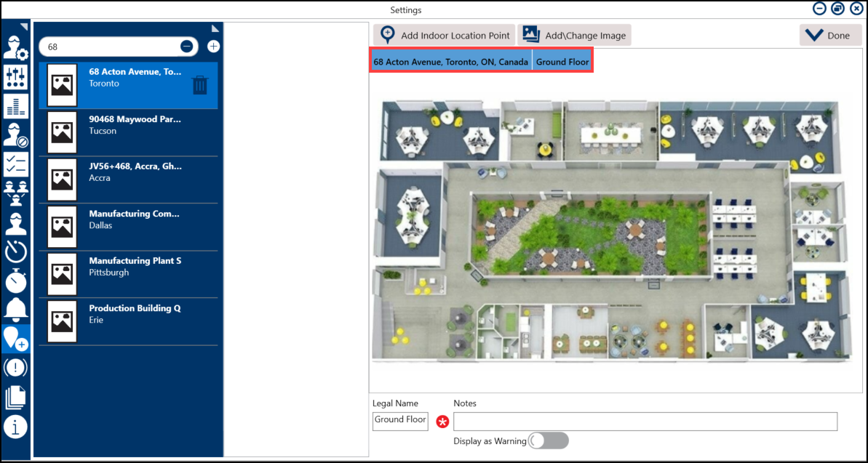Open the user settings gear icon
Image resolution: width=868 pixels, height=463 pixels.
[15, 48]
